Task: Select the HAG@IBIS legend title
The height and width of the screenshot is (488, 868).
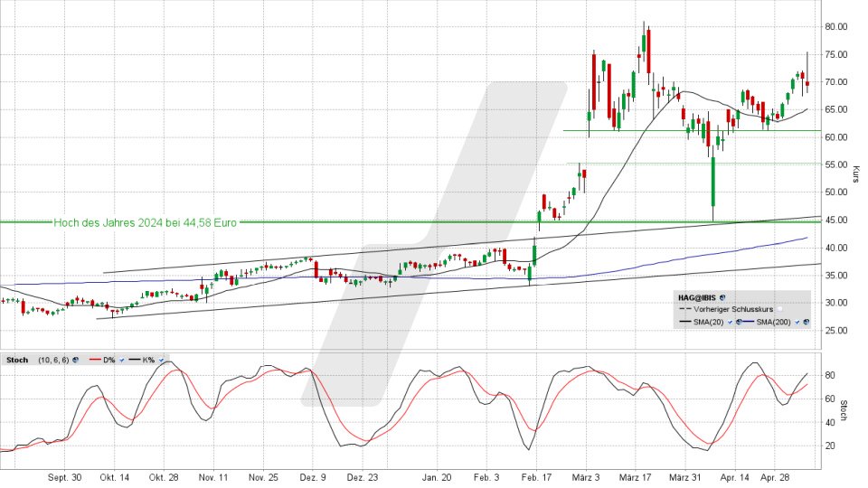Action: (697, 297)
